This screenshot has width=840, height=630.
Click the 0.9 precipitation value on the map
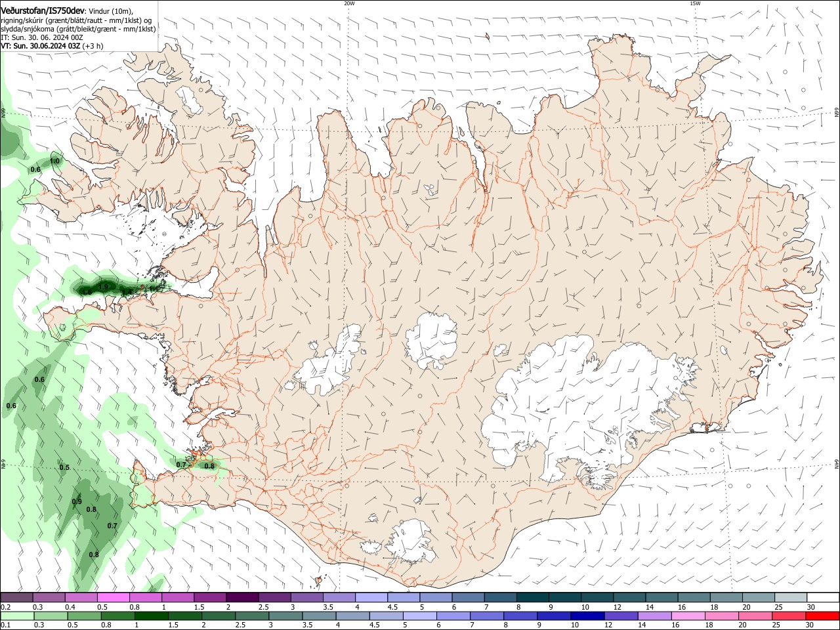pos(77,501)
